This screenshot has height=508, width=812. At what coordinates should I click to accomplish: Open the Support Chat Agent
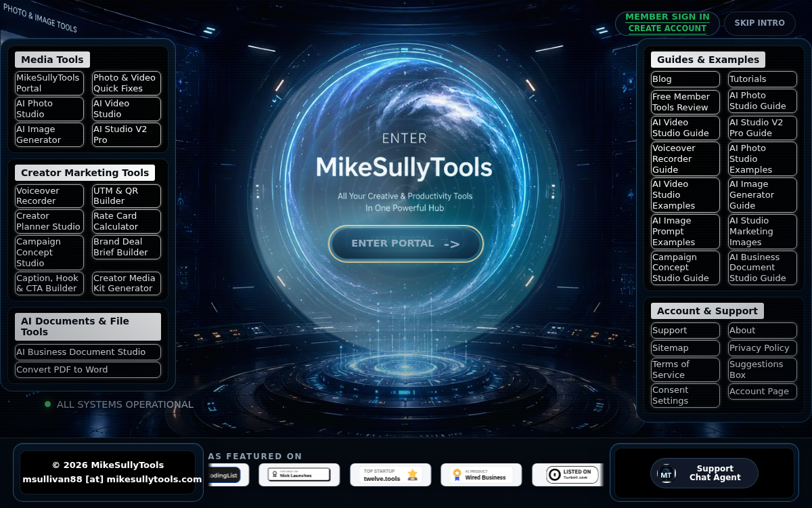click(x=704, y=473)
